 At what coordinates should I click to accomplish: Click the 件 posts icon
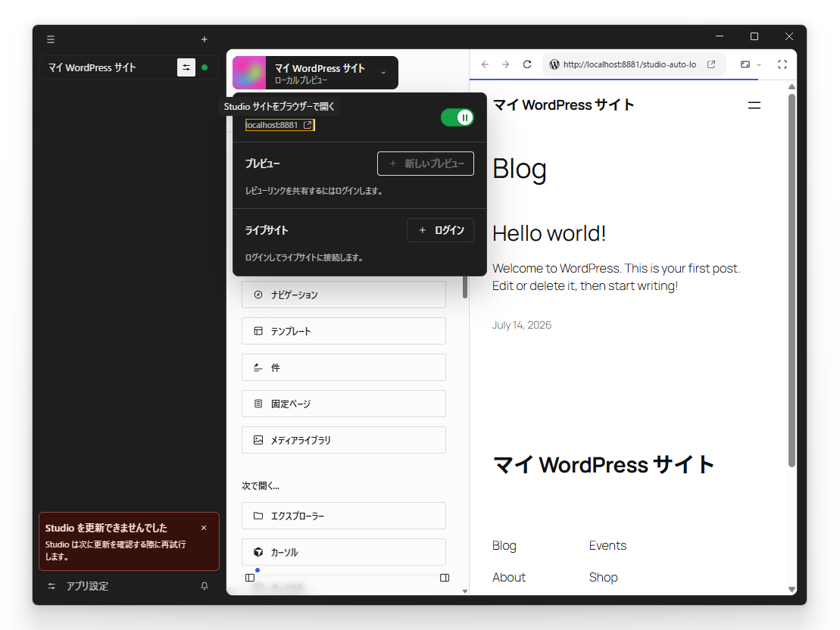tap(258, 367)
